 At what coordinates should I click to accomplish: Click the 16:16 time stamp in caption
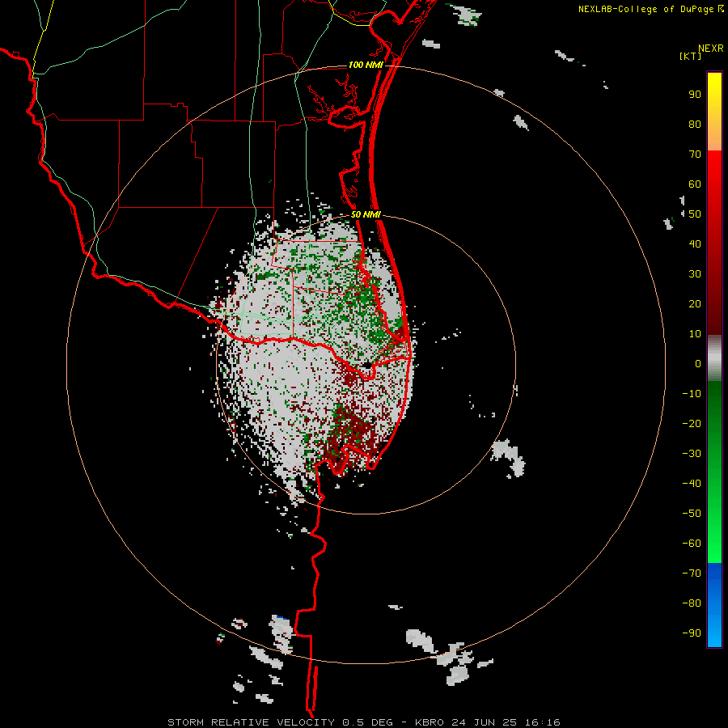[543, 722]
